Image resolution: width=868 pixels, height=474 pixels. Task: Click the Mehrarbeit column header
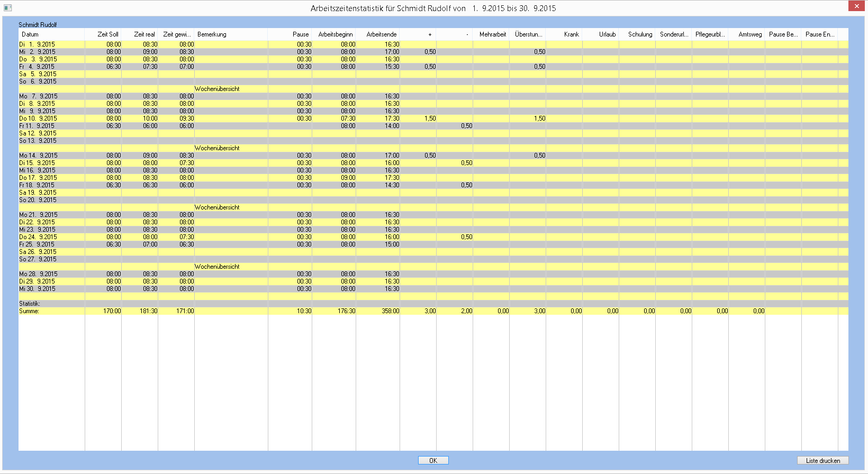(x=492, y=34)
